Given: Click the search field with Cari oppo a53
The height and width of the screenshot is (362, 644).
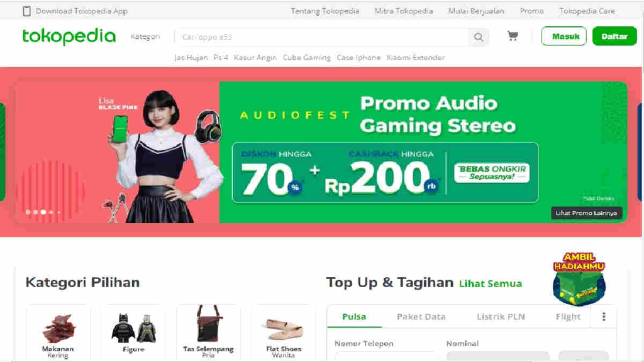Looking at the screenshot, I should point(321,37).
